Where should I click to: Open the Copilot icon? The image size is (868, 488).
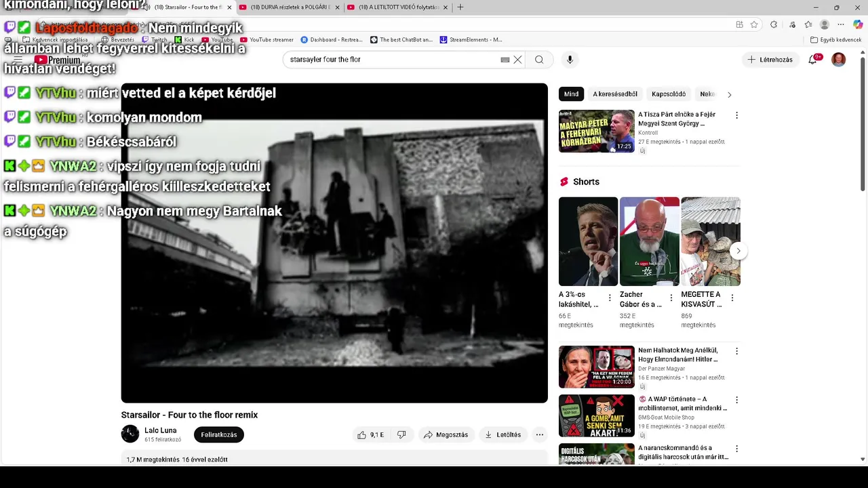[x=858, y=24]
